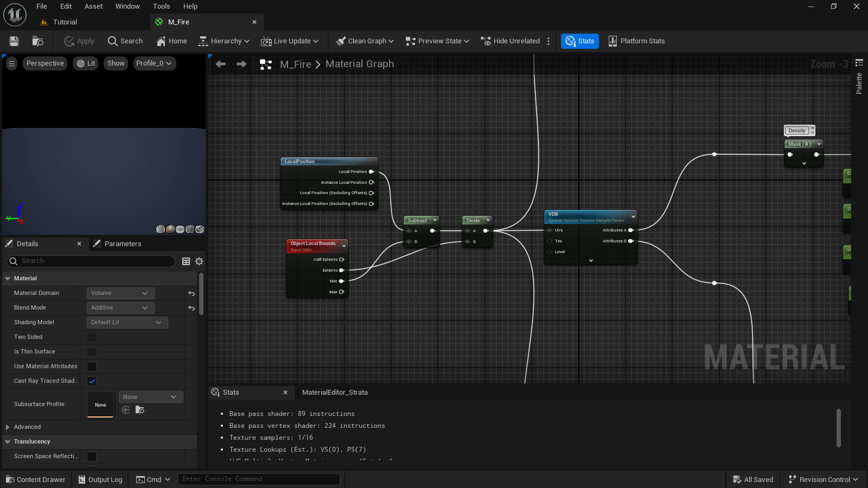
Task: Close the M_Fire tab
Action: (254, 22)
